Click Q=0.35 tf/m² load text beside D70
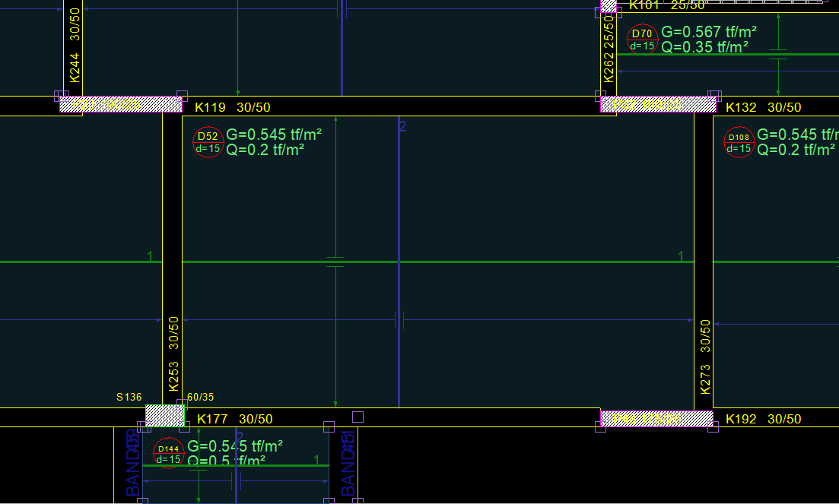Image resolution: width=839 pixels, height=504 pixels. pos(704,47)
